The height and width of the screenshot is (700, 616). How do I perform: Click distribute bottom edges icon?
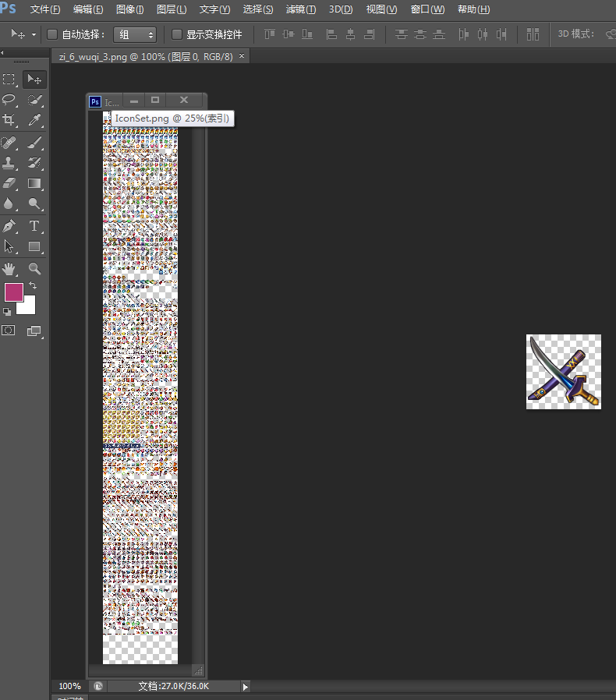point(440,34)
